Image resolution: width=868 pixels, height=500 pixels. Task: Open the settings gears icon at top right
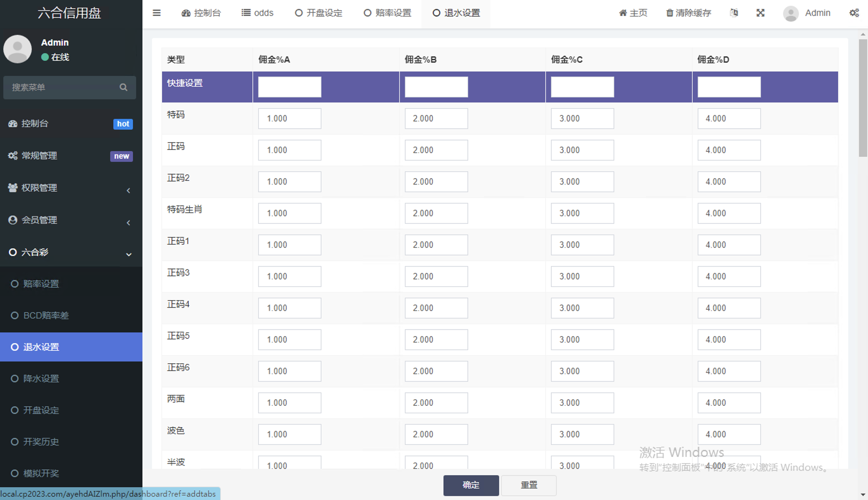[x=854, y=13]
